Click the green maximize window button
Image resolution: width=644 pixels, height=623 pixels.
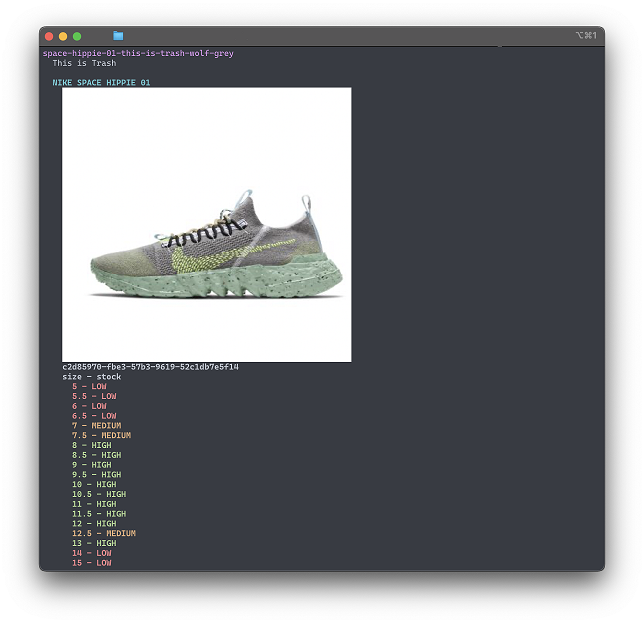coord(77,36)
